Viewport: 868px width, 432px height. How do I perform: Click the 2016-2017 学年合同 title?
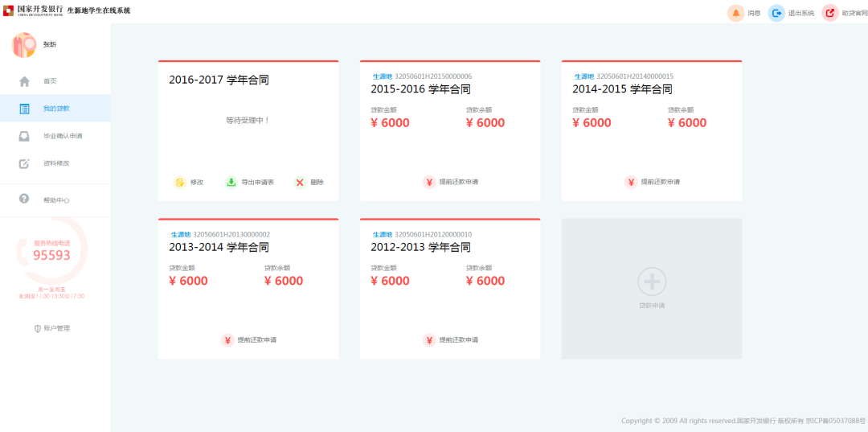tap(219, 80)
